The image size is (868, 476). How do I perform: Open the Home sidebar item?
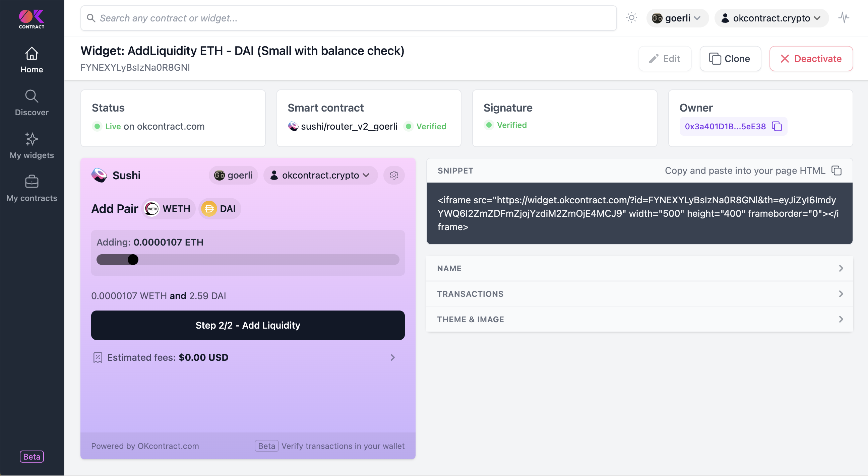(x=32, y=60)
